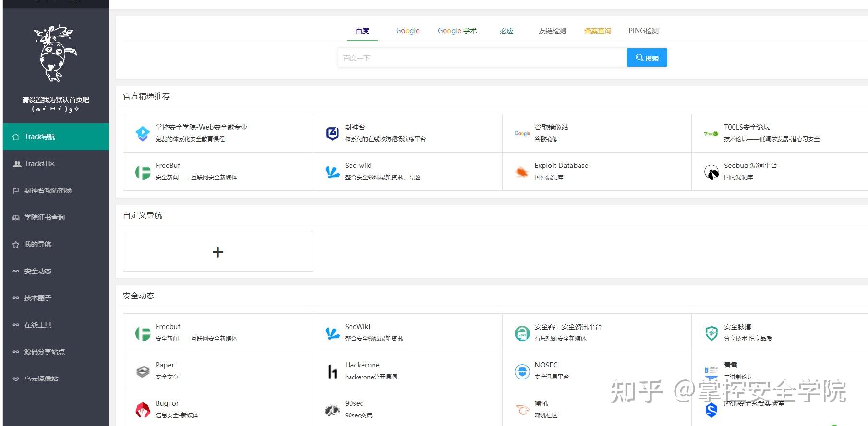
Task: Open the PING检测 tab
Action: [x=643, y=31]
